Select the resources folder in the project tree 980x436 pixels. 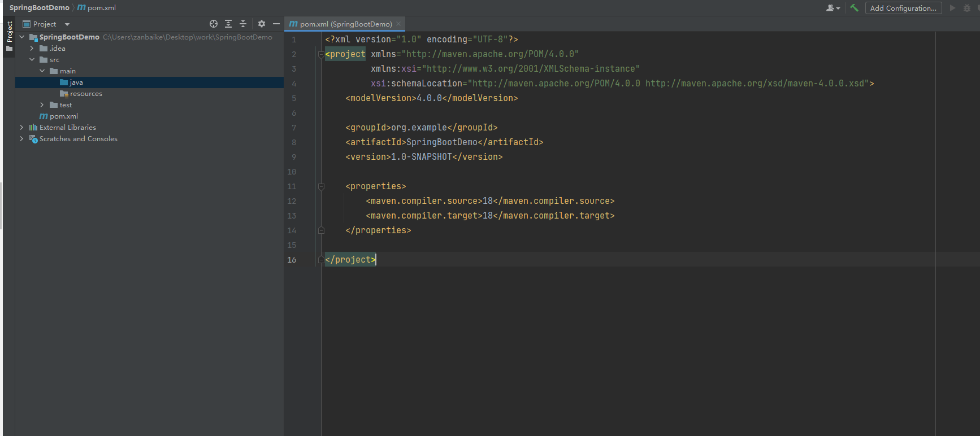[x=85, y=94]
